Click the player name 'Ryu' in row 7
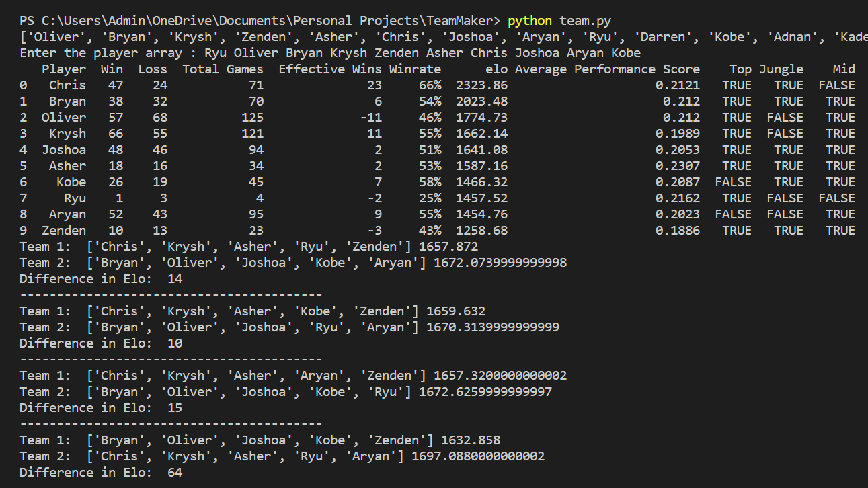The height and width of the screenshot is (488, 868). click(75, 198)
